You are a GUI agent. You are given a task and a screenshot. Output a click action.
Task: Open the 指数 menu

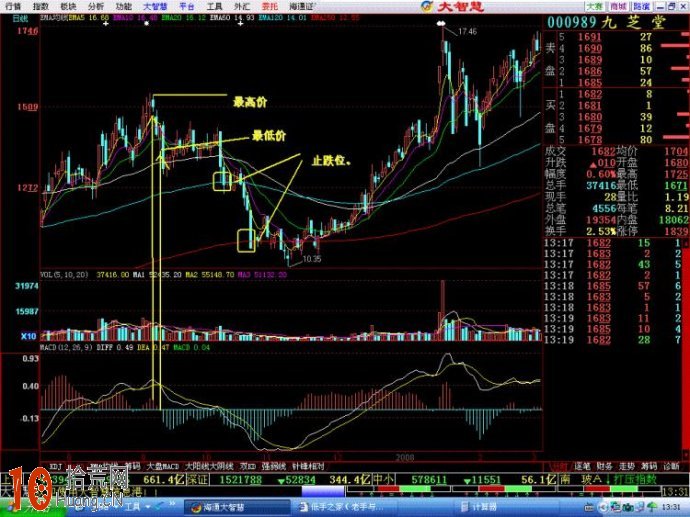(x=40, y=6)
